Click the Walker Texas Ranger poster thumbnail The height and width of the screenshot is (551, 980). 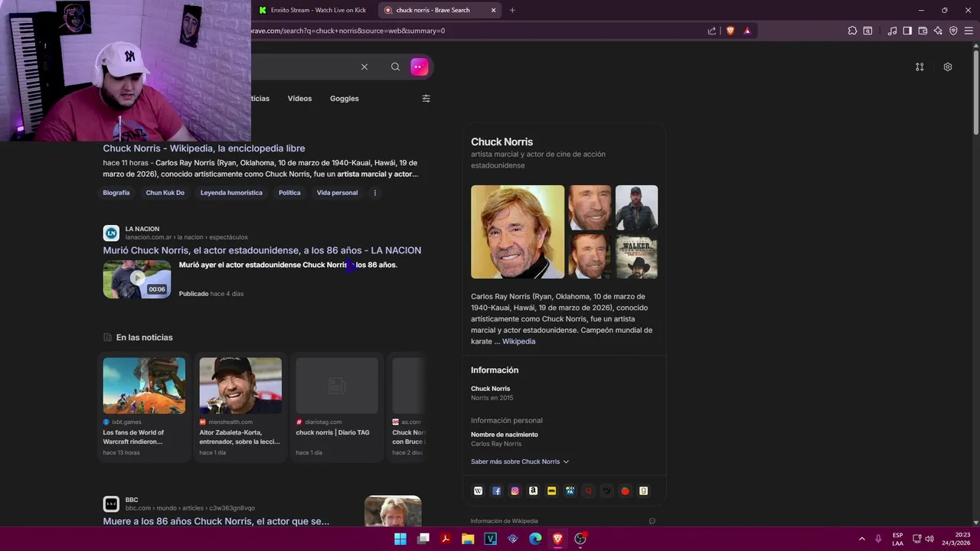click(x=636, y=256)
